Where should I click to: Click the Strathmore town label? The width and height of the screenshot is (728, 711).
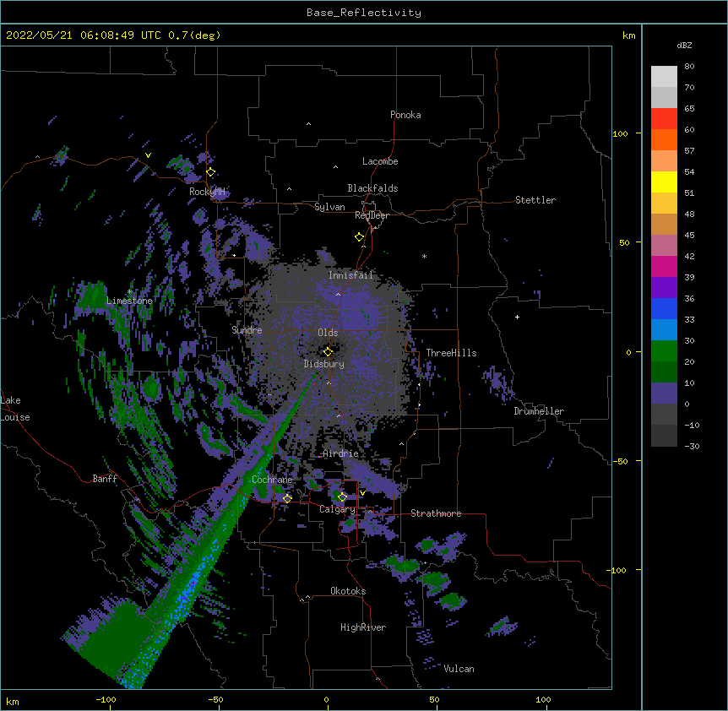tap(436, 513)
